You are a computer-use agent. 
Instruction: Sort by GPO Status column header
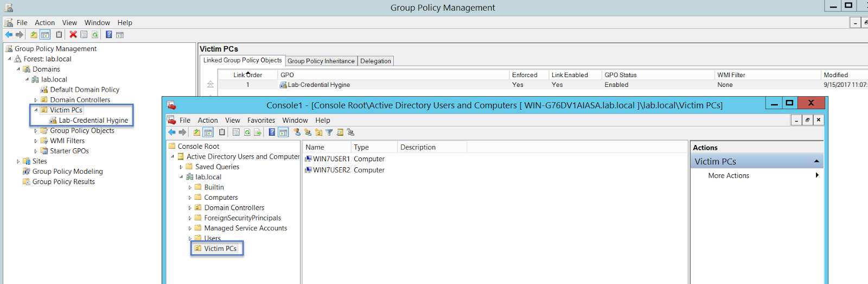coord(658,75)
